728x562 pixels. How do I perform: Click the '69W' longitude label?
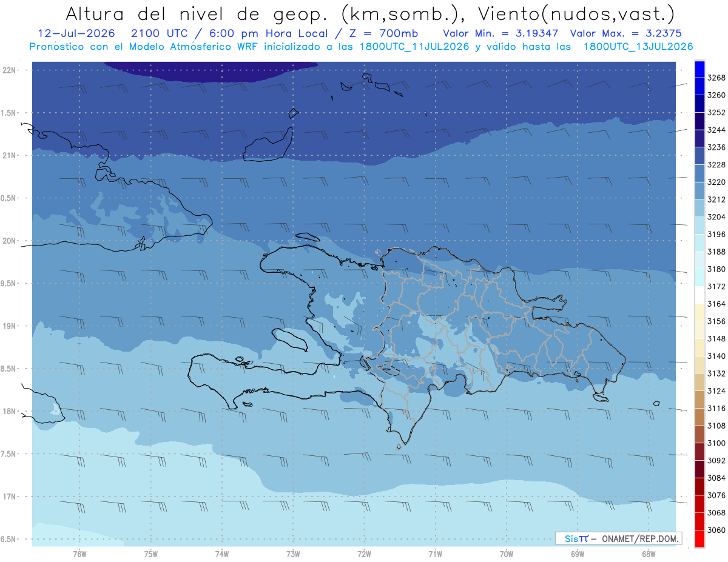(x=578, y=554)
